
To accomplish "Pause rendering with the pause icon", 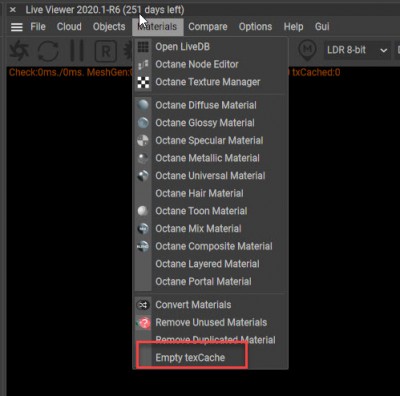I will [77, 51].
